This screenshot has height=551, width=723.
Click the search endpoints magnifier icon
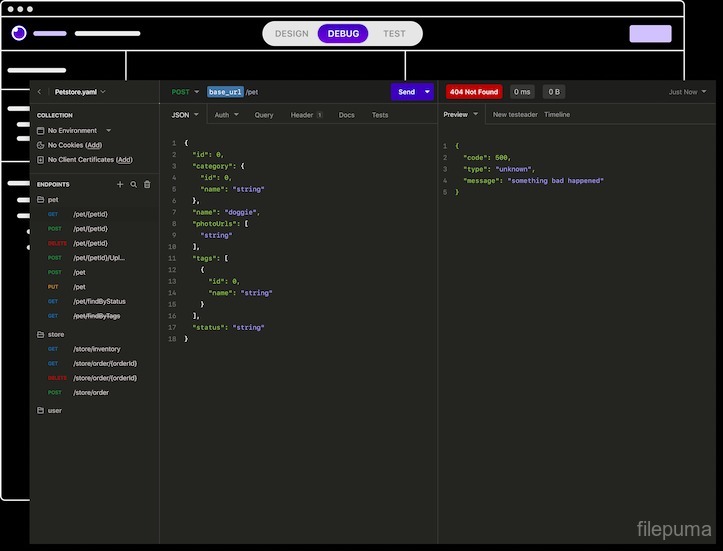[134, 184]
